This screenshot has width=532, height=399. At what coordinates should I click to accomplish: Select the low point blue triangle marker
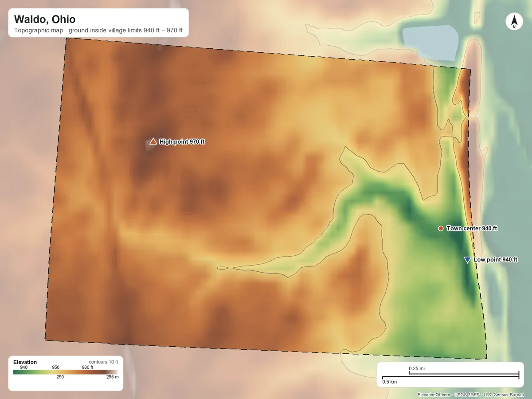(467, 260)
